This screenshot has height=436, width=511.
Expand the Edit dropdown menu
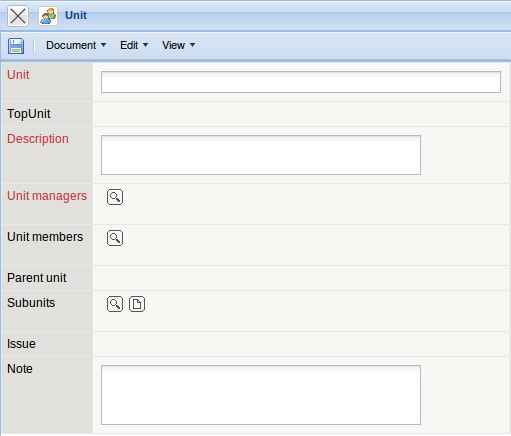[134, 45]
